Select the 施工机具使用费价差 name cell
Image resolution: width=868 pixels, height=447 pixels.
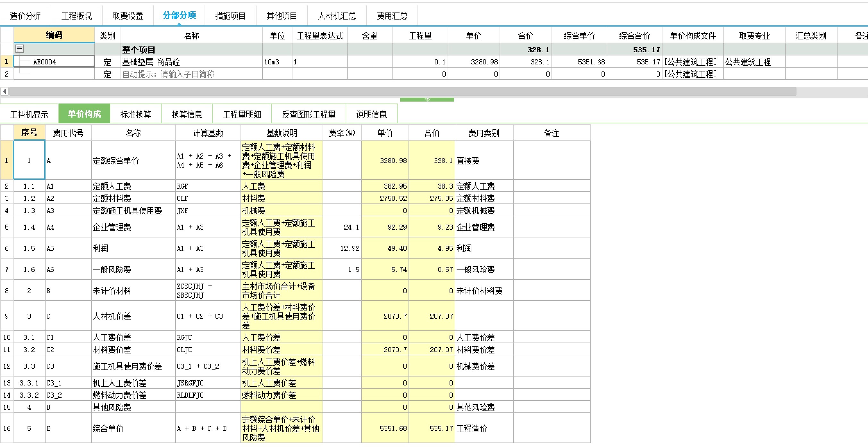[x=133, y=366]
